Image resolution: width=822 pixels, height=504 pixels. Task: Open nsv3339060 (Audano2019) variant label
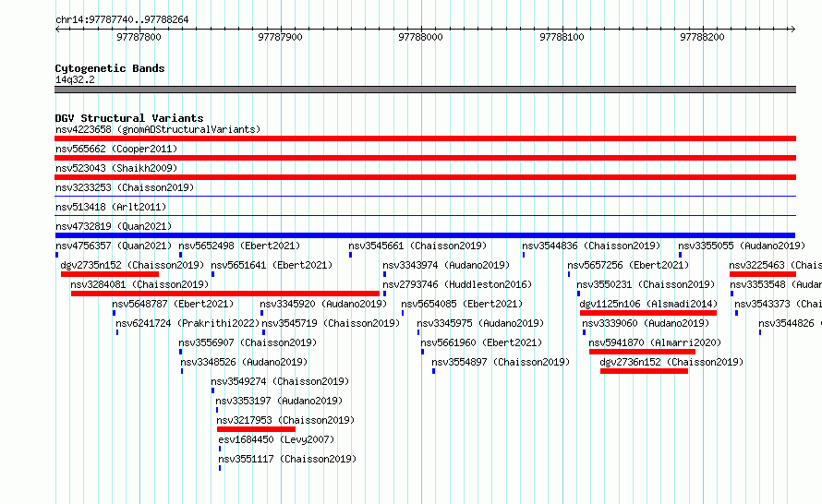coord(646,323)
